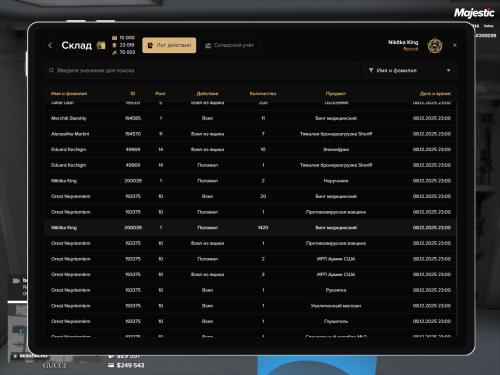Select the Merchik Starshiy row name
The image size is (500, 375).
(69, 118)
